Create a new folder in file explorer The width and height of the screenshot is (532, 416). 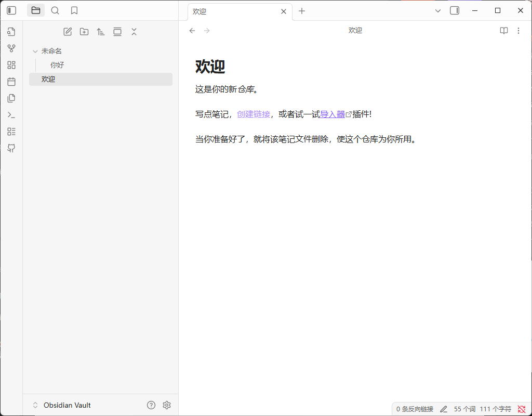pyautogui.click(x=84, y=32)
